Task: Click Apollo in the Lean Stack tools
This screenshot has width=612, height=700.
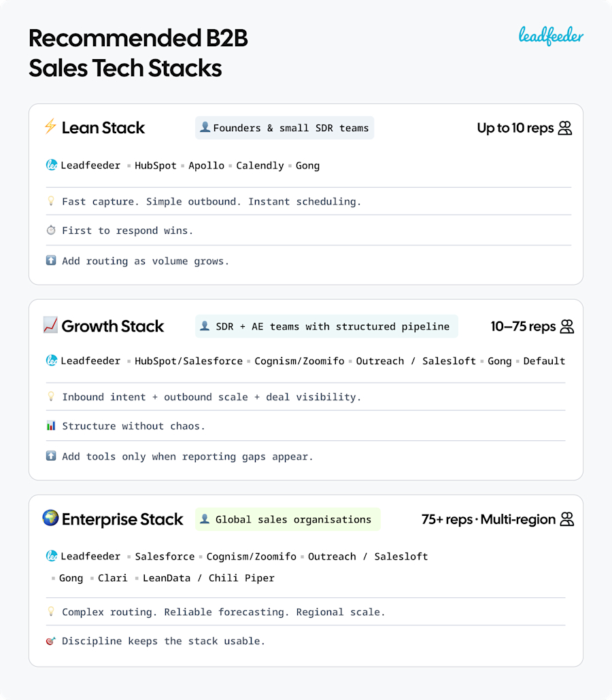Action: click(207, 165)
